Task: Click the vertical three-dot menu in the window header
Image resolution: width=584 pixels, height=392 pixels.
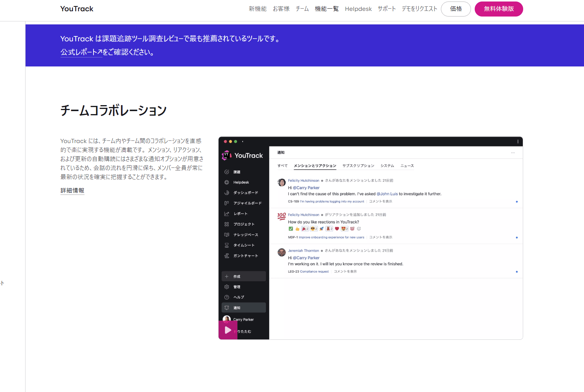Action: [518, 142]
